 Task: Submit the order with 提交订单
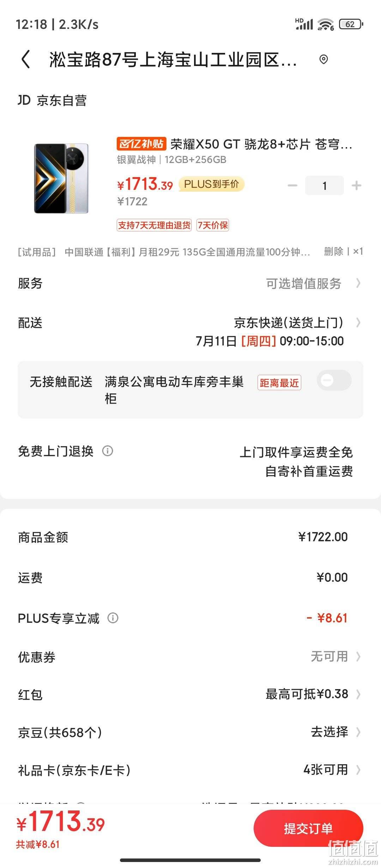coord(308,828)
